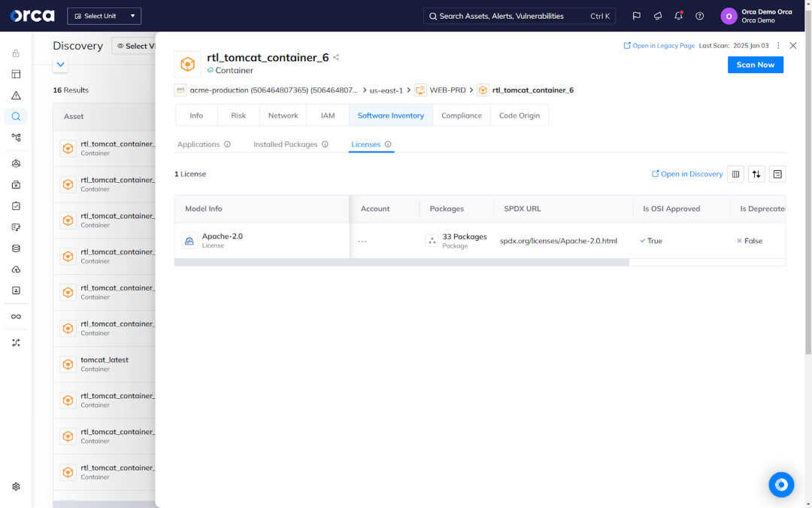
Task: Click Open in Discovery link
Action: coord(687,174)
